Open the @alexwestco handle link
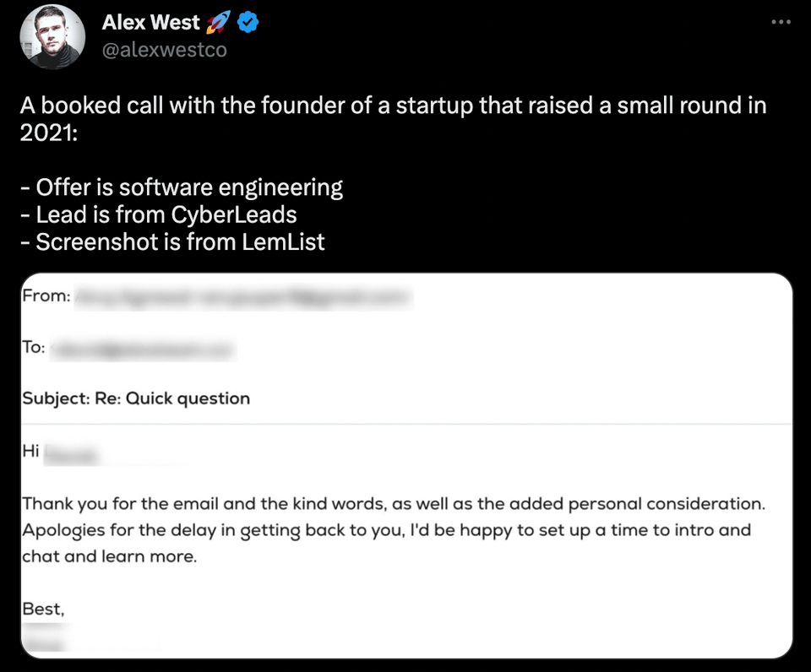The height and width of the screenshot is (672, 811). pyautogui.click(x=164, y=51)
